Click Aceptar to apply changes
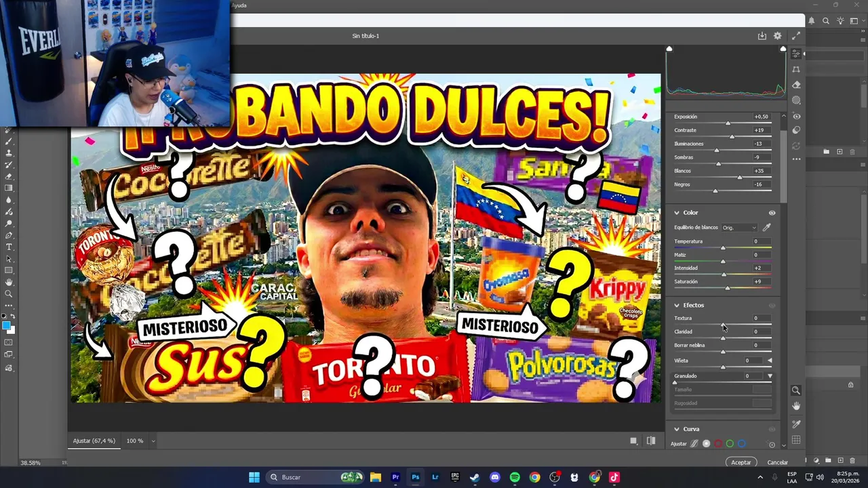The height and width of the screenshot is (488, 868). [741, 462]
